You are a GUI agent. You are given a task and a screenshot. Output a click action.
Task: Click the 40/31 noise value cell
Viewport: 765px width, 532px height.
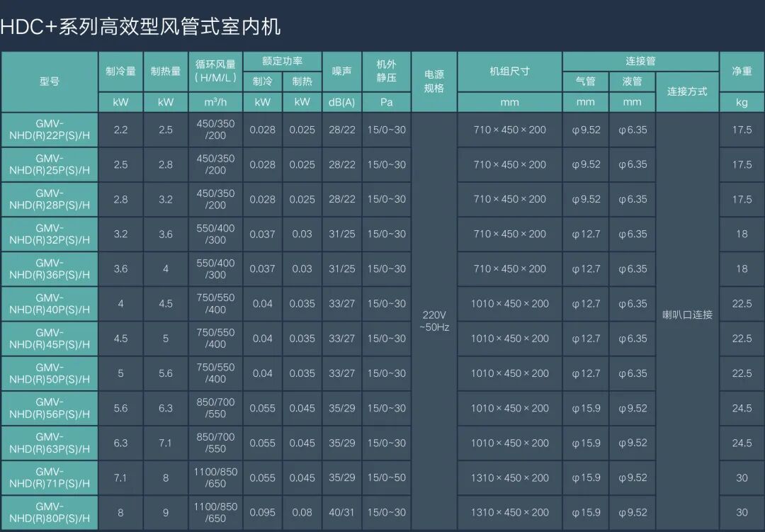(x=342, y=512)
